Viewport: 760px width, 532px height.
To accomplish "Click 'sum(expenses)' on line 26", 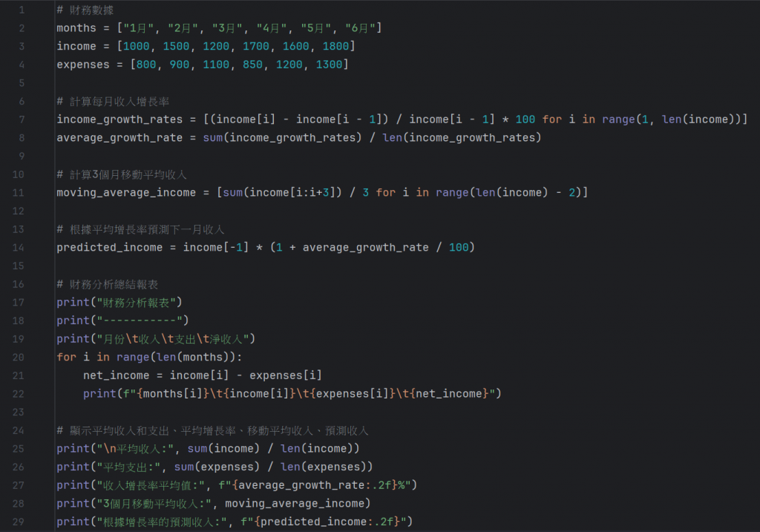I will tap(217, 467).
